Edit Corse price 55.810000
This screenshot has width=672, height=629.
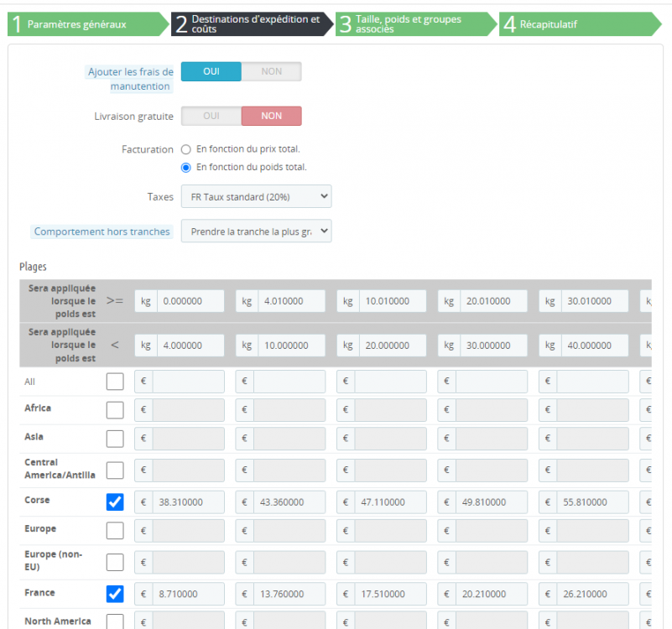click(592, 502)
